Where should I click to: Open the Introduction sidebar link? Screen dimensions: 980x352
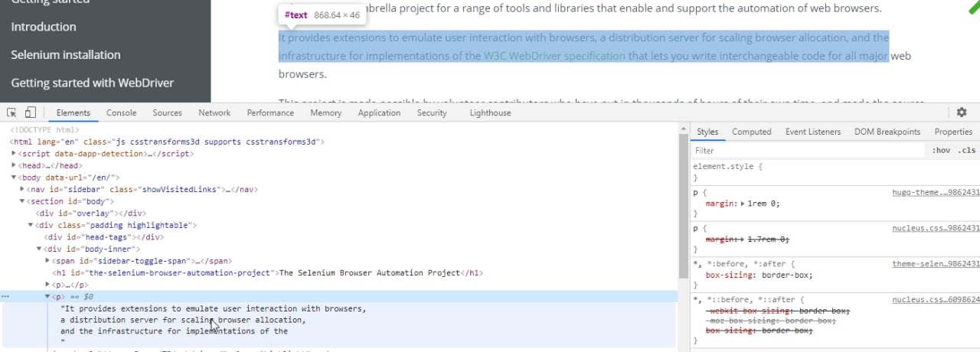(44, 27)
